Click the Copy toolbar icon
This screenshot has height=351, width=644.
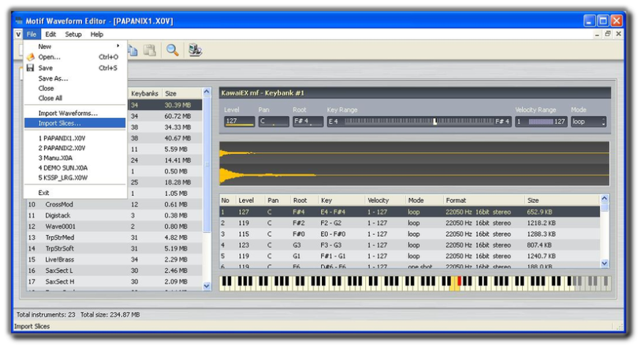(133, 51)
